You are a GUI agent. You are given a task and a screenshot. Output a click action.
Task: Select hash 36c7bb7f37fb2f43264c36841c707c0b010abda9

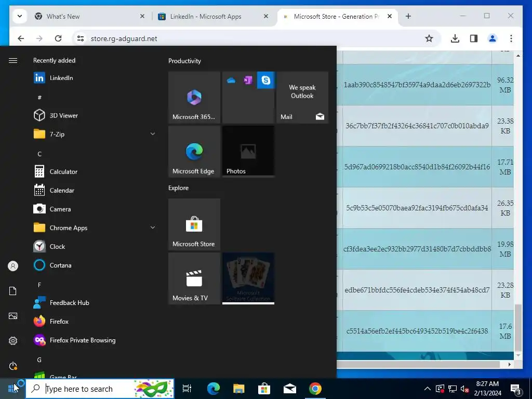417,126
